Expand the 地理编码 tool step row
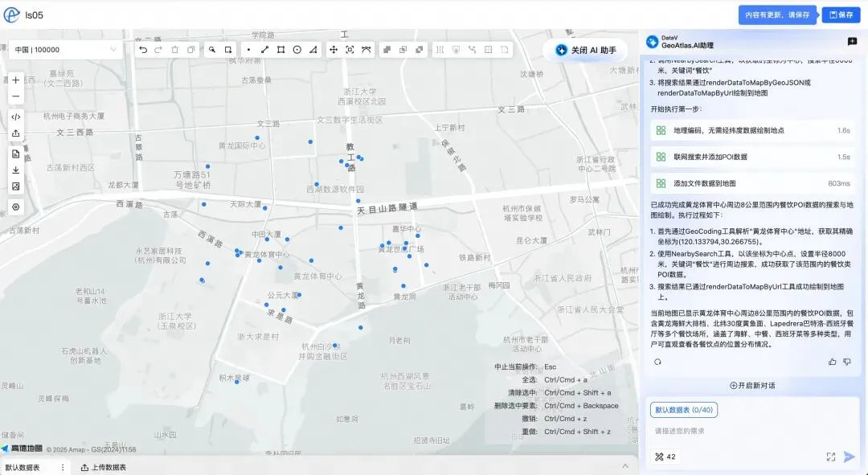The image size is (868, 475). pos(752,131)
